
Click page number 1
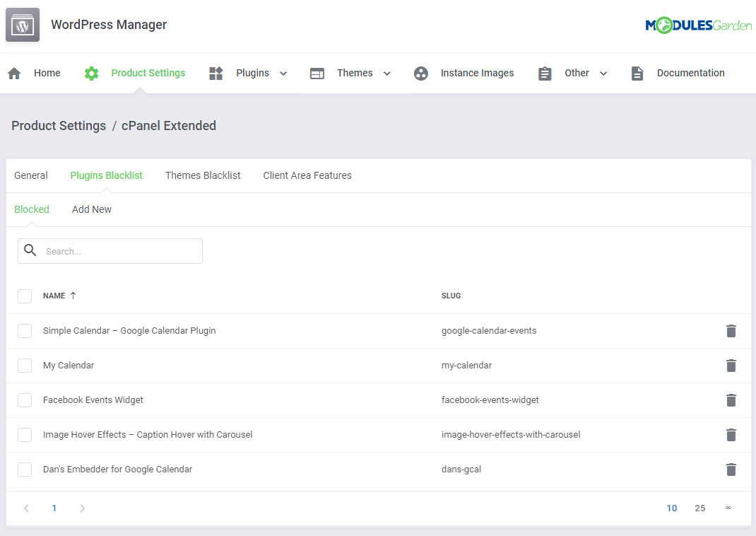(54, 508)
